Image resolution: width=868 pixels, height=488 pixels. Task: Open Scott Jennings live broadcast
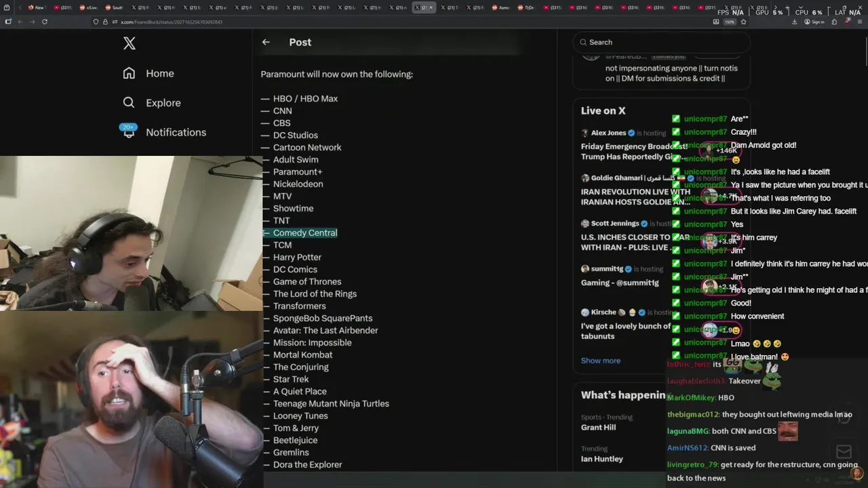coord(635,236)
